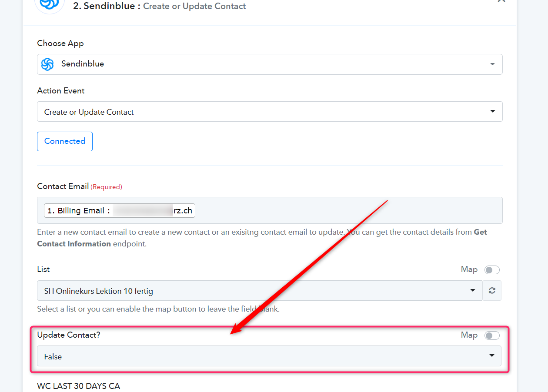
Task: Click the Connected button
Action: tap(65, 141)
